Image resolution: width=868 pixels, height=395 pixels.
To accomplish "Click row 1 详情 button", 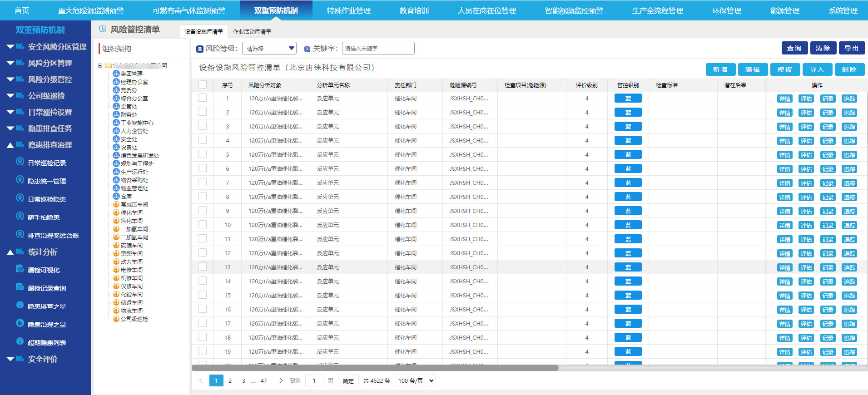I will click(785, 99).
